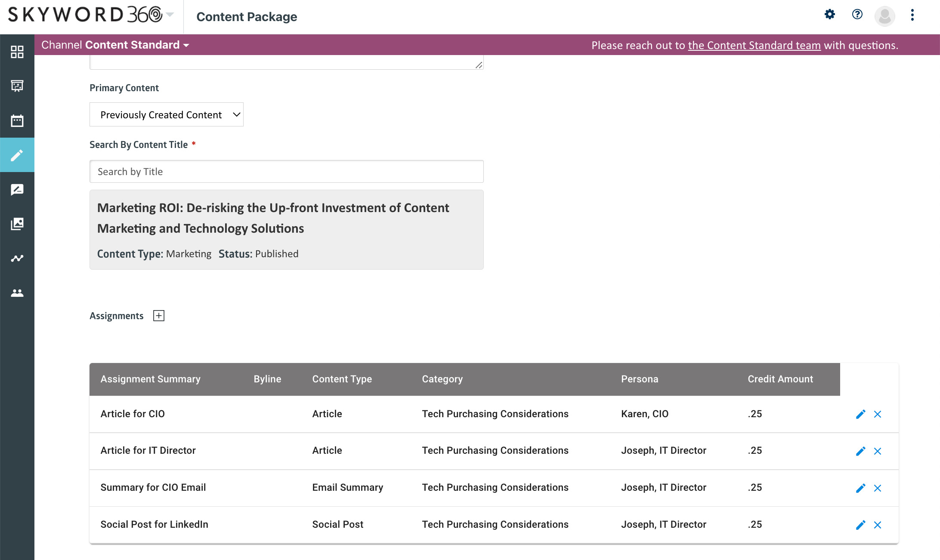Open the vertical three-dot menu
Viewport: 940px width, 560px height.
pos(912,15)
